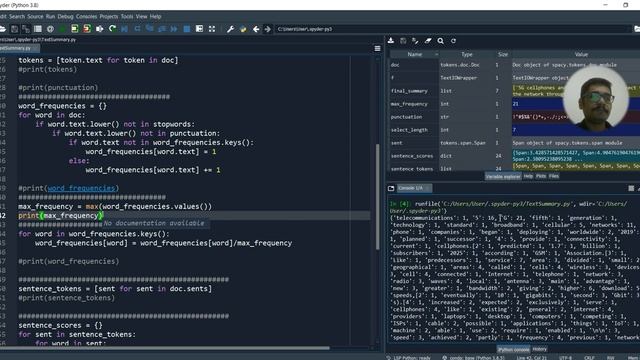Run file with green play icon
The height and width of the screenshot is (360, 640).
click(62, 29)
